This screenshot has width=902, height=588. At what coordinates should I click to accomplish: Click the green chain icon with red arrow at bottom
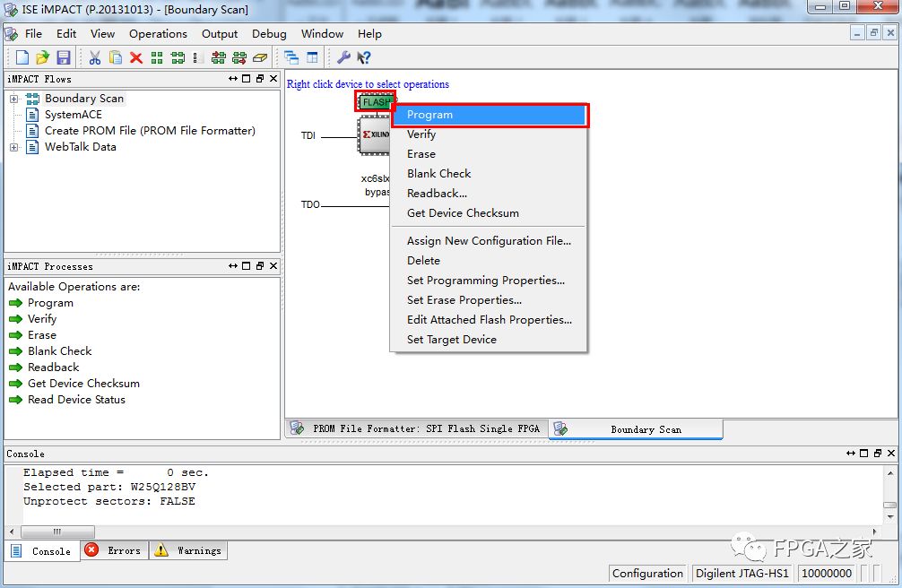(x=239, y=57)
